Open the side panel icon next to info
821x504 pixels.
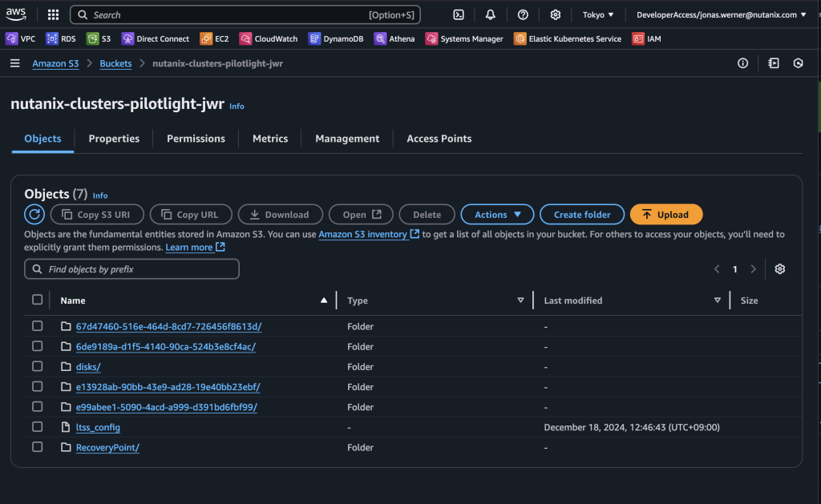[774, 63]
